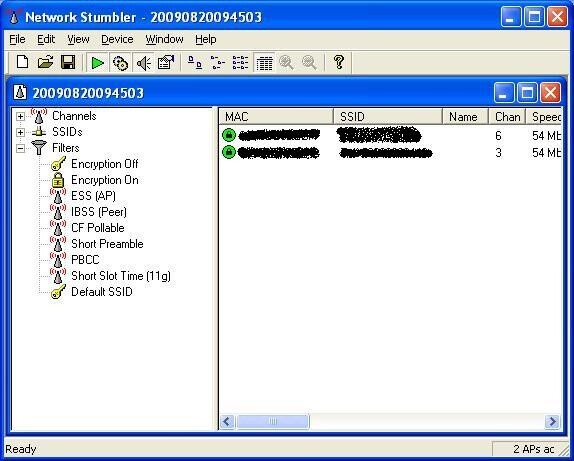Click the horizontal scrollbar thumb
The image size is (574, 461).
pyautogui.click(x=273, y=421)
